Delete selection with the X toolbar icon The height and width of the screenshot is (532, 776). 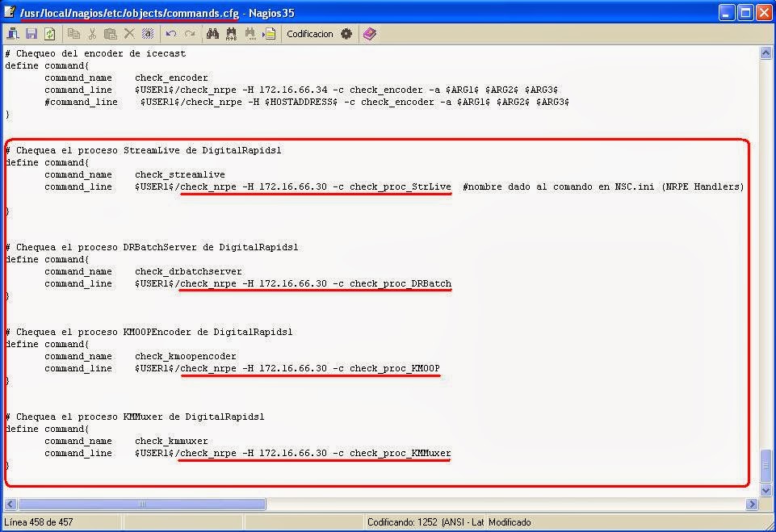point(128,34)
